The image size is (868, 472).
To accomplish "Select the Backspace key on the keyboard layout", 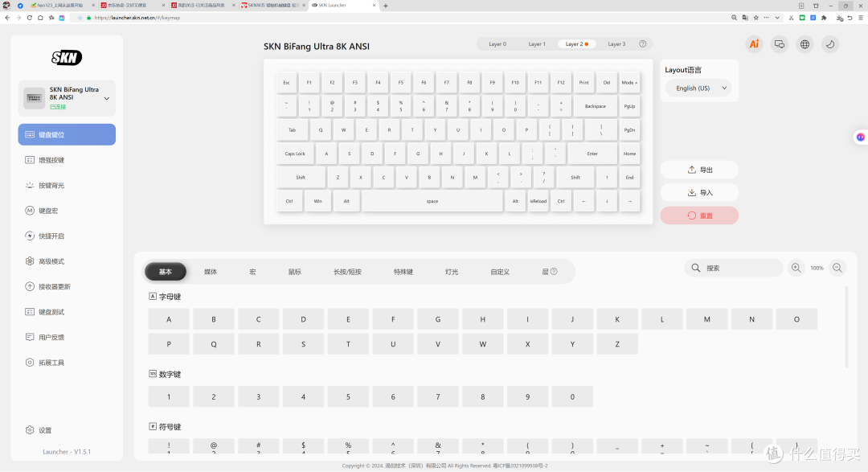I will click(x=595, y=106).
